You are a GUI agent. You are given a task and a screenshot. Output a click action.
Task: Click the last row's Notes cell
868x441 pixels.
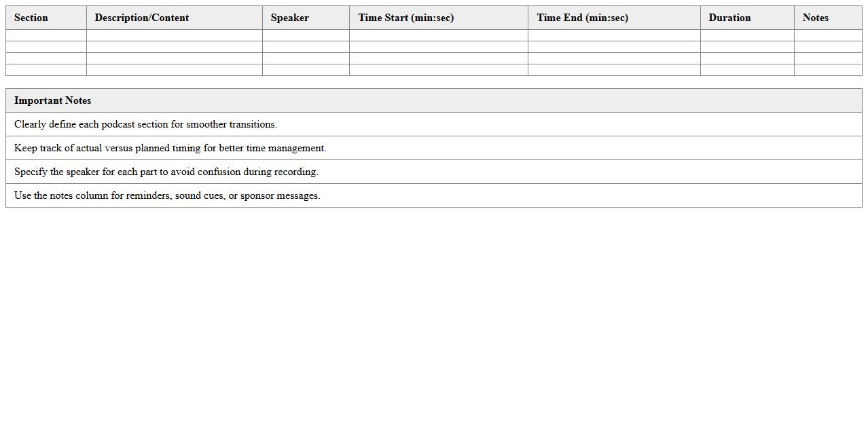828,70
